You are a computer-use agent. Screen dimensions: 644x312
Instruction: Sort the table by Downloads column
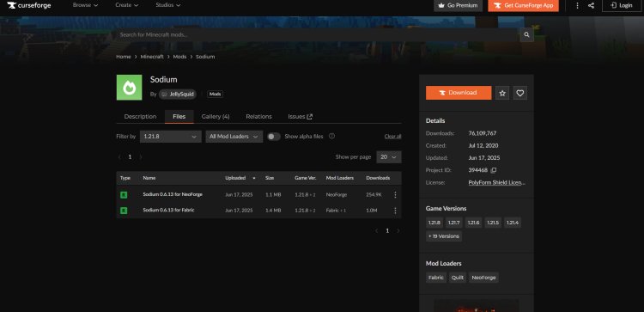tap(378, 178)
